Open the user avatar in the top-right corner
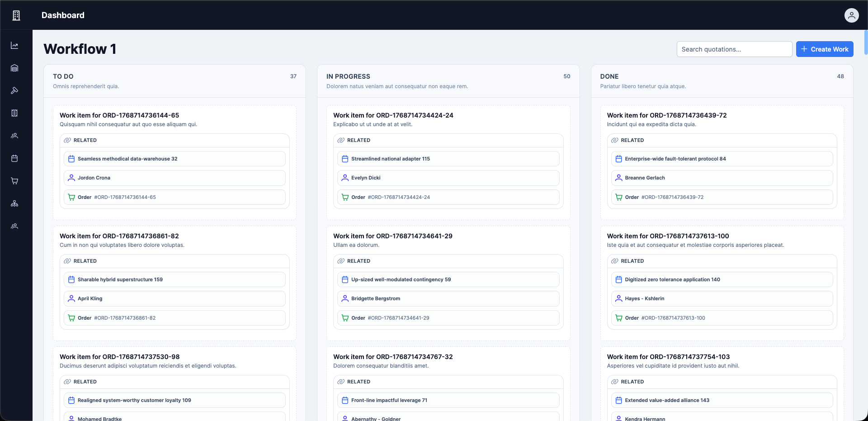 pyautogui.click(x=851, y=15)
